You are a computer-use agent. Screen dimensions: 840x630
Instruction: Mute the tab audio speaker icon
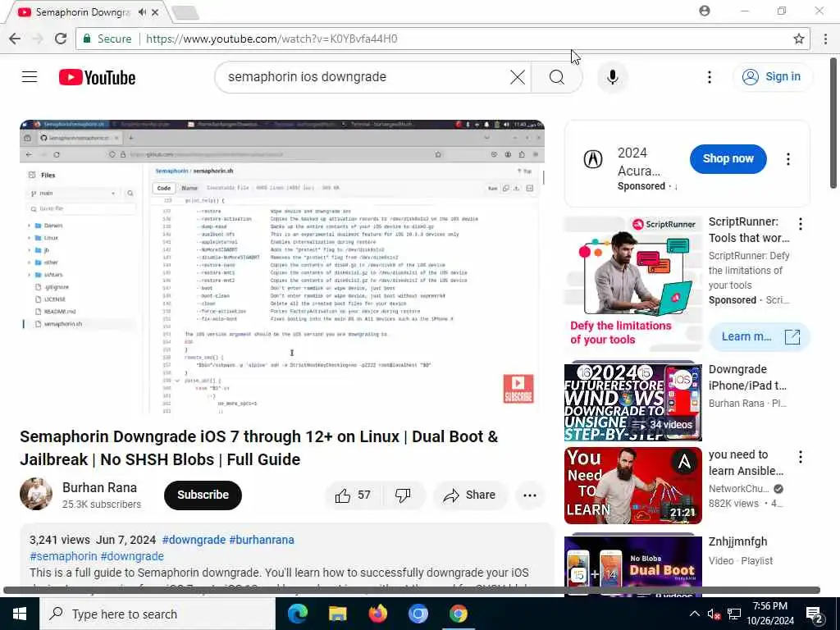(x=142, y=11)
